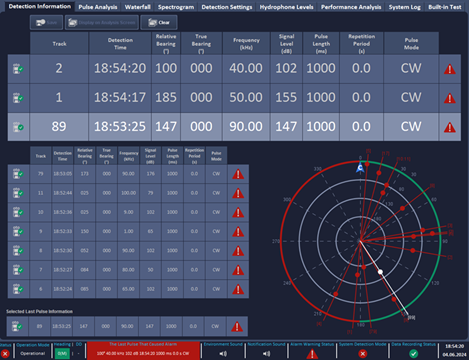Click track 1 row status icon
The width and height of the screenshot is (469, 360).
[18, 98]
